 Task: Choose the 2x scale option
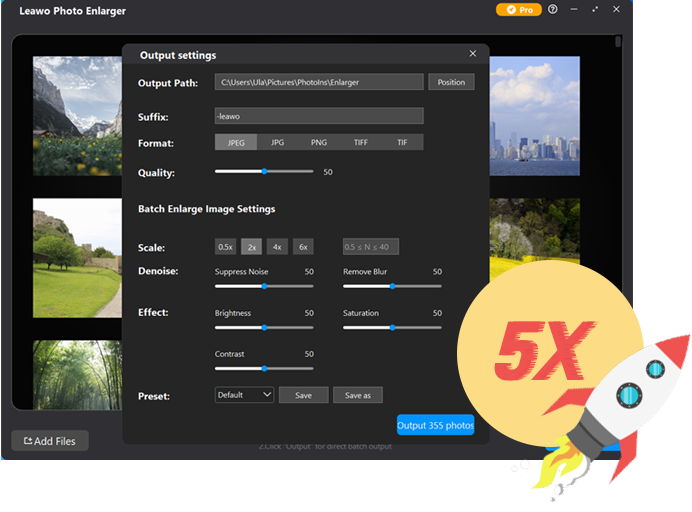tap(252, 247)
